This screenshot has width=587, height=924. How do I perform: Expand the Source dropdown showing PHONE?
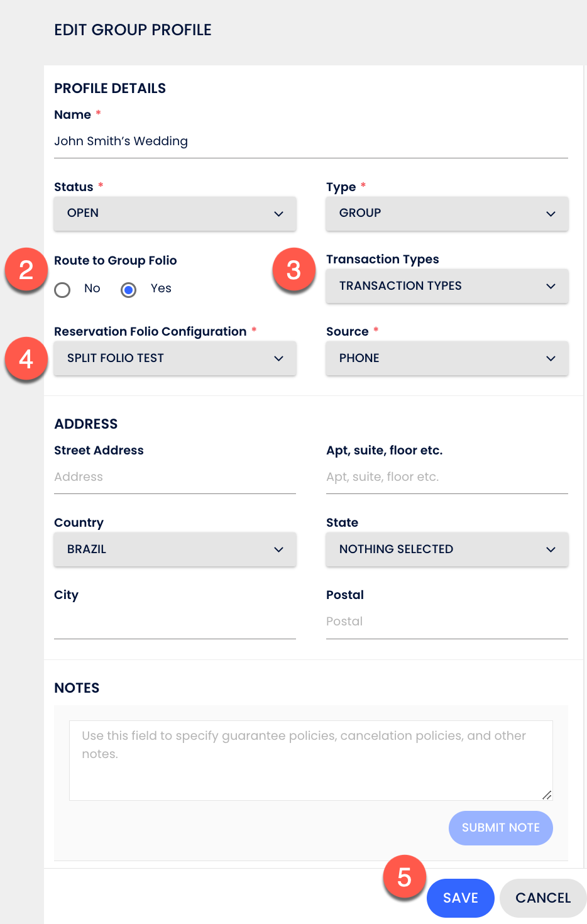[447, 358]
